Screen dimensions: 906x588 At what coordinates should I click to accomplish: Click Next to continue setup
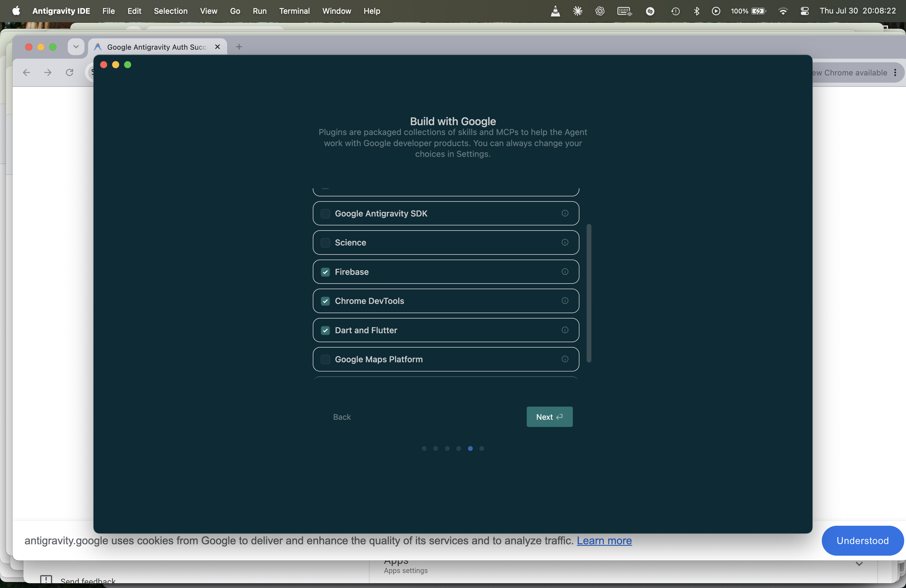(x=549, y=417)
